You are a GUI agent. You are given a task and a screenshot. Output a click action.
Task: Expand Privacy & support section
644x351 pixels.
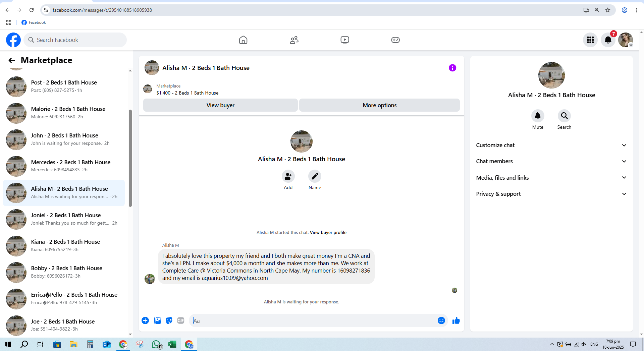[551, 194]
